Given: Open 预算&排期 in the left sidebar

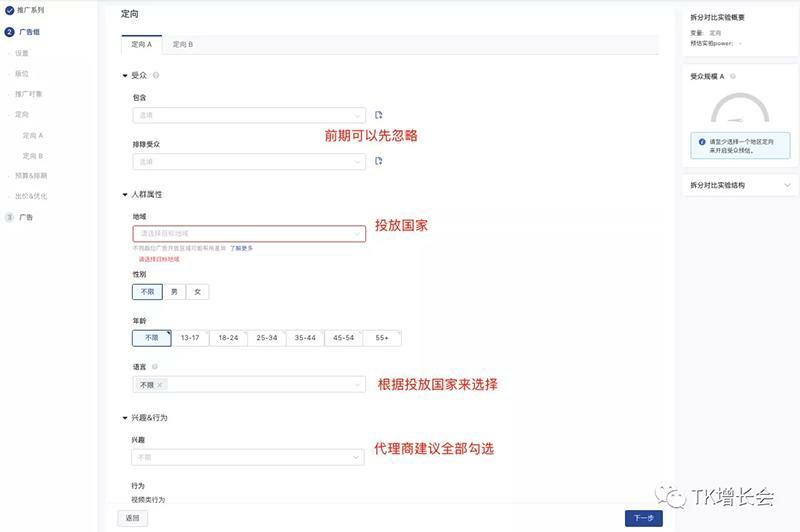Looking at the screenshot, I should coord(30,175).
